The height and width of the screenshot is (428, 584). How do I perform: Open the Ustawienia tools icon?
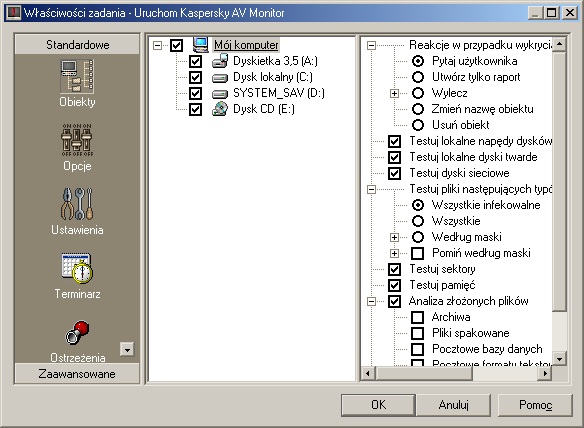(x=77, y=204)
